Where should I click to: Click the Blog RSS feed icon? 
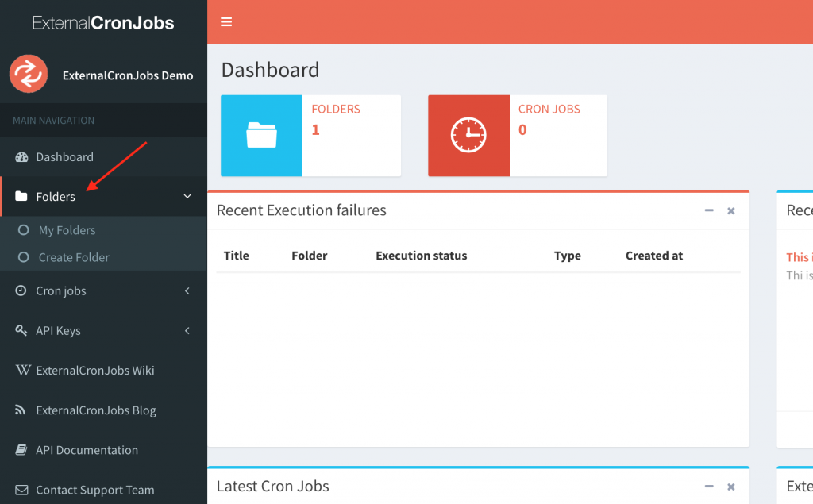coord(20,410)
